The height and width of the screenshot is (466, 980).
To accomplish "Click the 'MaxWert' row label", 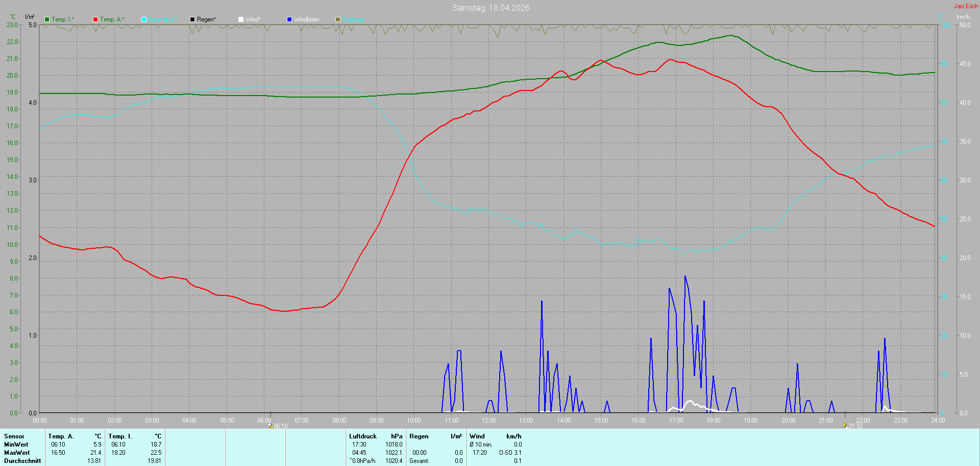I will click(x=17, y=453).
